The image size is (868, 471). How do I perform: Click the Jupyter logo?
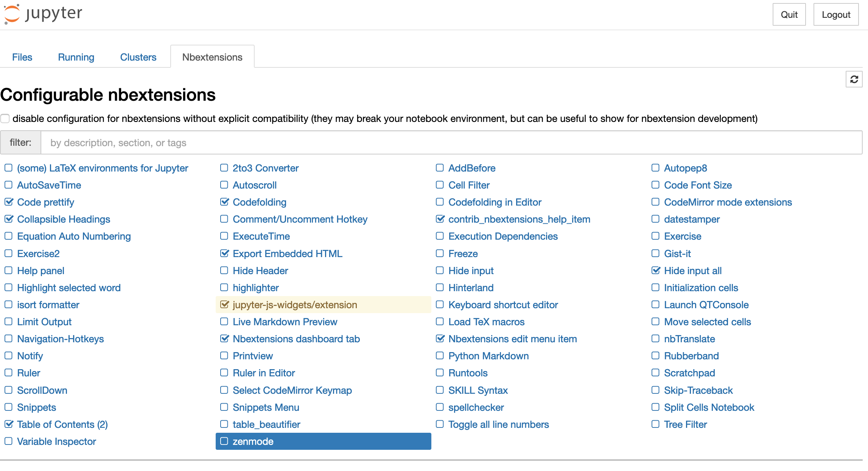click(43, 14)
